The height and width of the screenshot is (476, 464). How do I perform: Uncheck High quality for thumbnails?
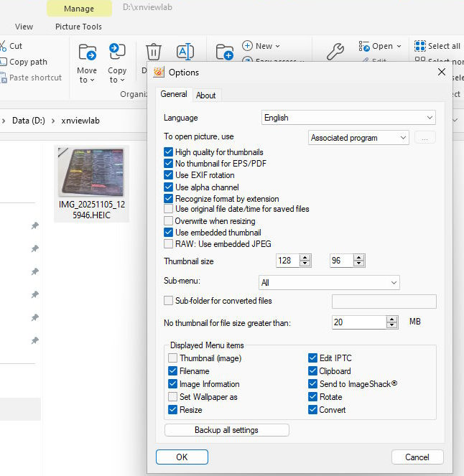click(x=169, y=152)
